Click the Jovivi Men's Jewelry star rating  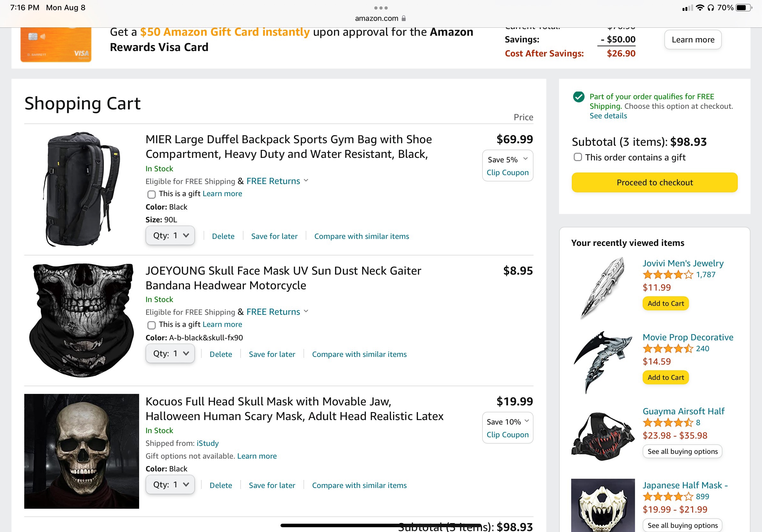(668, 275)
